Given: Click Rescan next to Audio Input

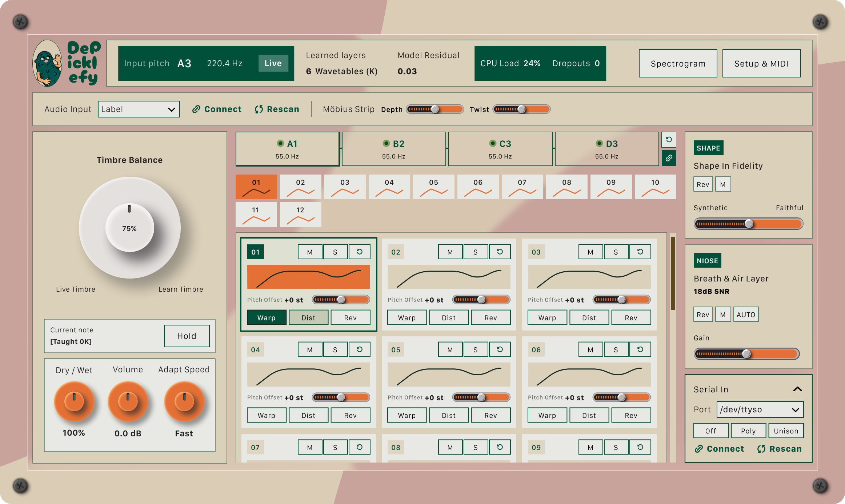Looking at the screenshot, I should click(x=277, y=109).
